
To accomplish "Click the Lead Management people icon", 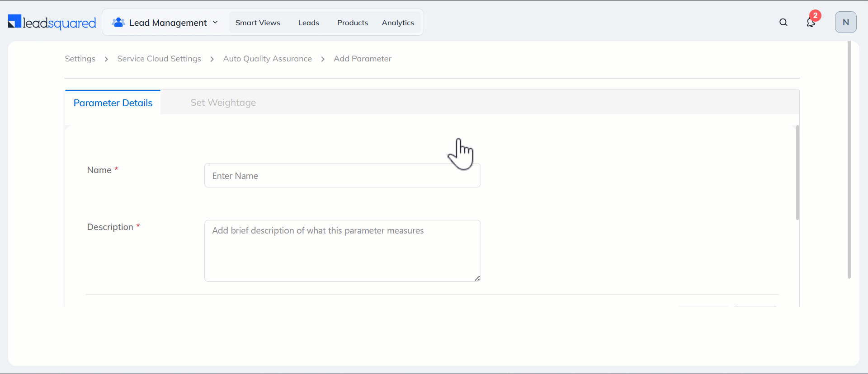I will pyautogui.click(x=118, y=22).
